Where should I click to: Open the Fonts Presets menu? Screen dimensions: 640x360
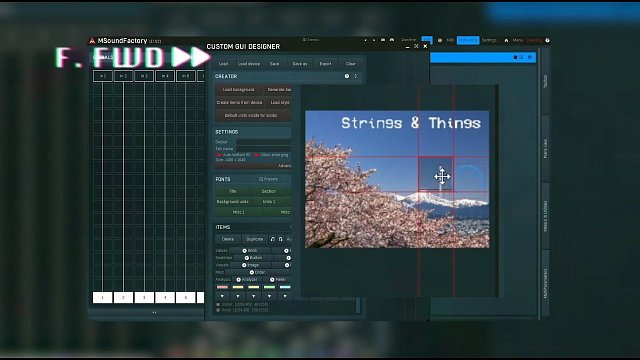coord(268,179)
